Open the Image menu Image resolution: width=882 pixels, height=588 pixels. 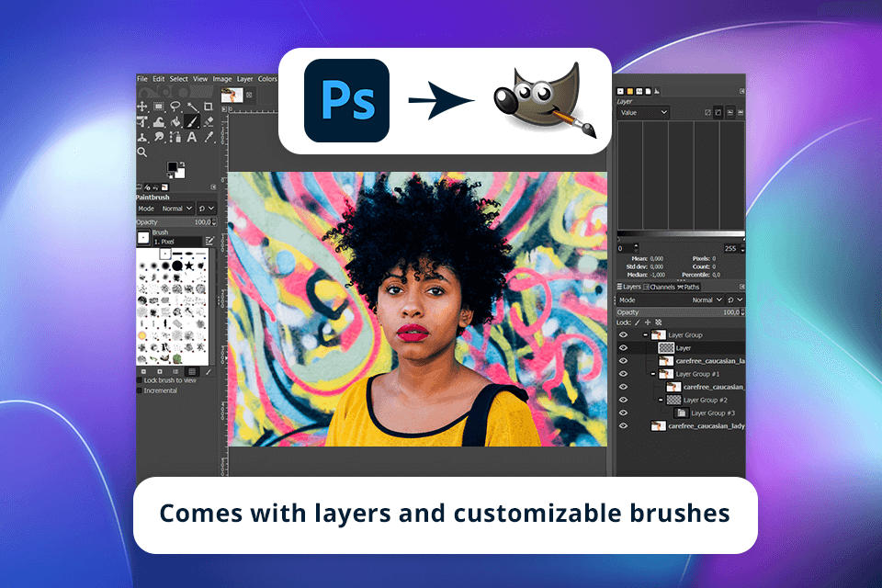coord(222,79)
